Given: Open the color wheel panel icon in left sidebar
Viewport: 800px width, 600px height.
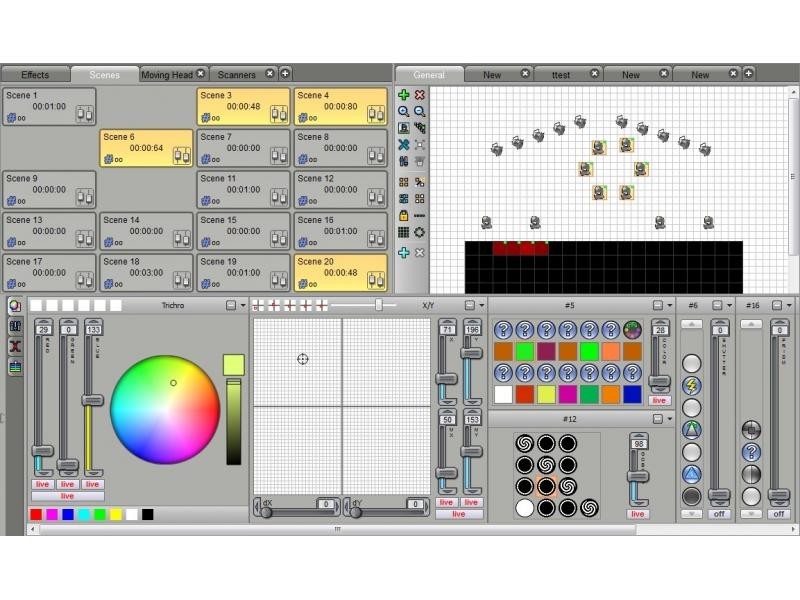Looking at the screenshot, I should pos(15,306).
